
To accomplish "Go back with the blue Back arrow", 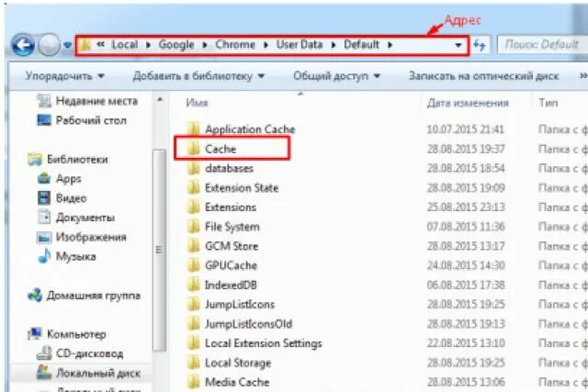I will click(23, 45).
